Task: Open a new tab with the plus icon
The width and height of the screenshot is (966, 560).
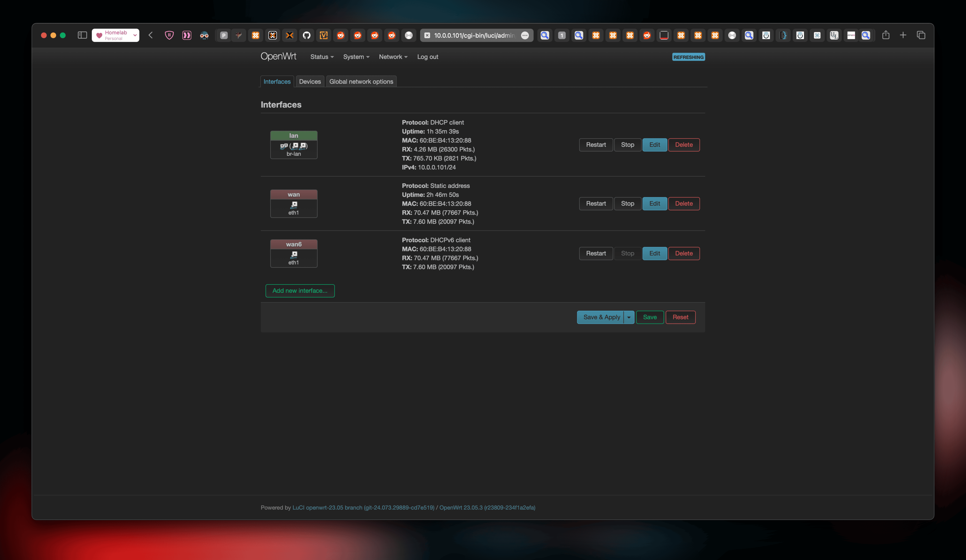Action: click(x=903, y=35)
